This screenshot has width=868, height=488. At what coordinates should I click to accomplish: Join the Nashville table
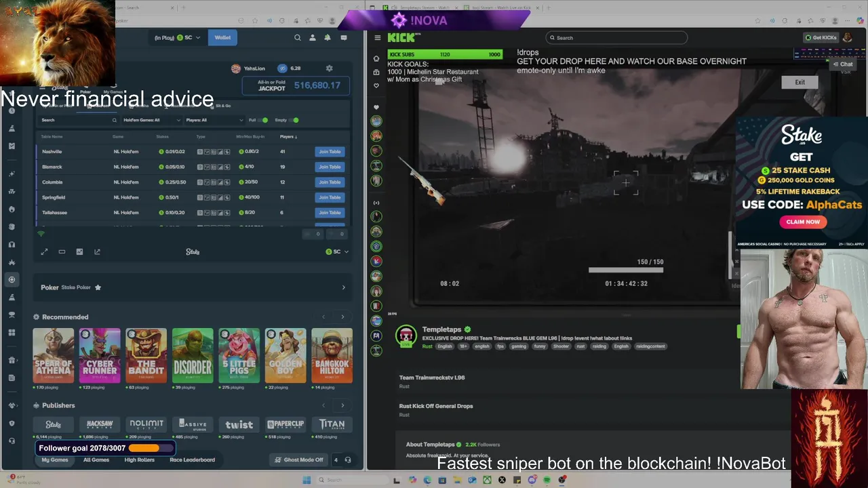click(x=330, y=152)
